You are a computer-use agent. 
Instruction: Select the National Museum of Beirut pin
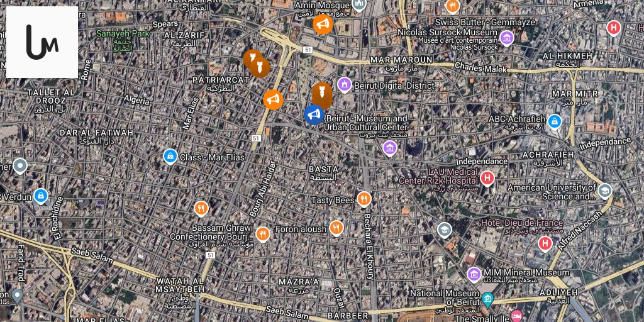tap(487, 299)
